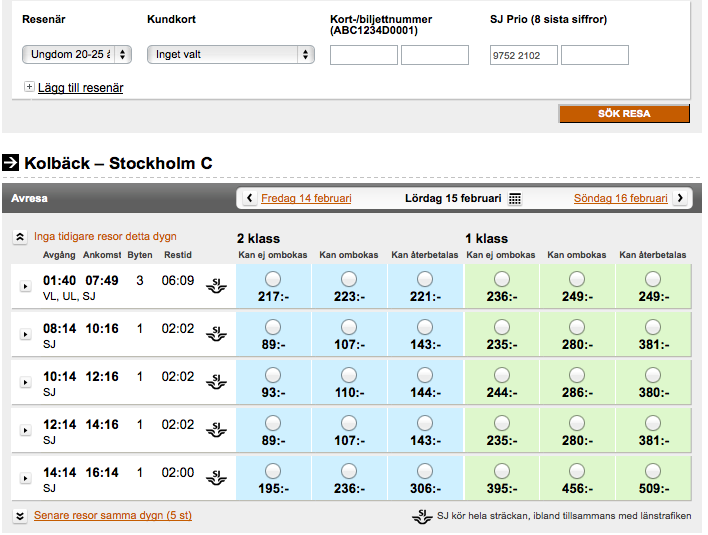This screenshot has width=708, height=535.
Task: Click the SJ train logo for 14:14 departure
Action: pyautogui.click(x=216, y=479)
